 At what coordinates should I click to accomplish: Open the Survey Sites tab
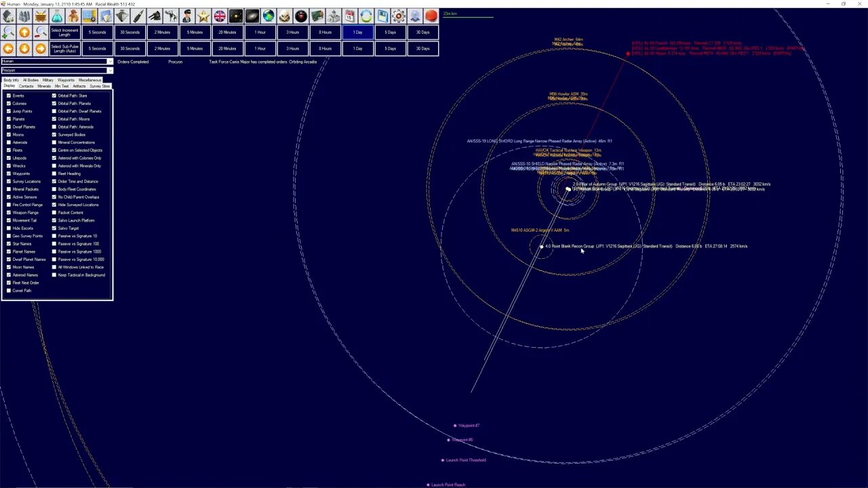[x=100, y=86]
